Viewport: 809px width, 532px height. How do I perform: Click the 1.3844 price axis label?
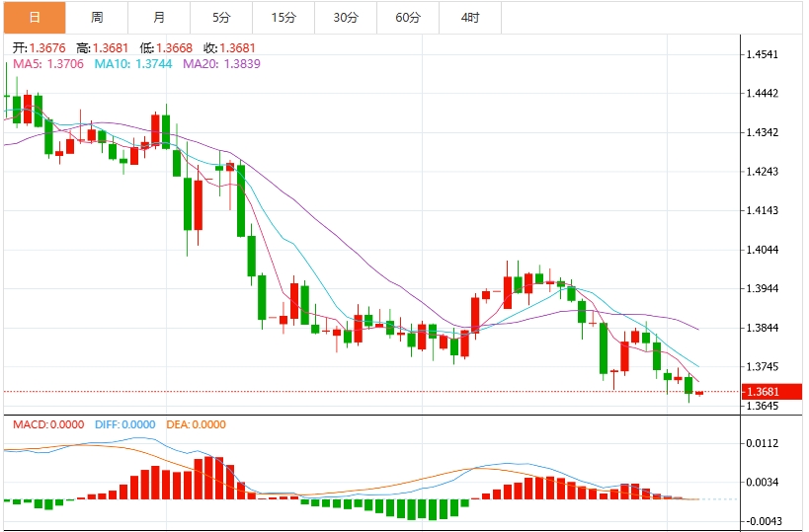763,328
